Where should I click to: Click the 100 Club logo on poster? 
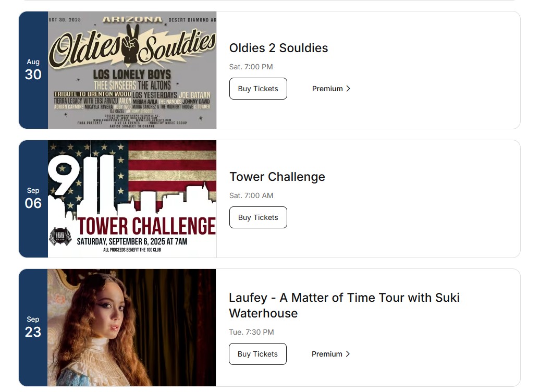tap(60, 237)
